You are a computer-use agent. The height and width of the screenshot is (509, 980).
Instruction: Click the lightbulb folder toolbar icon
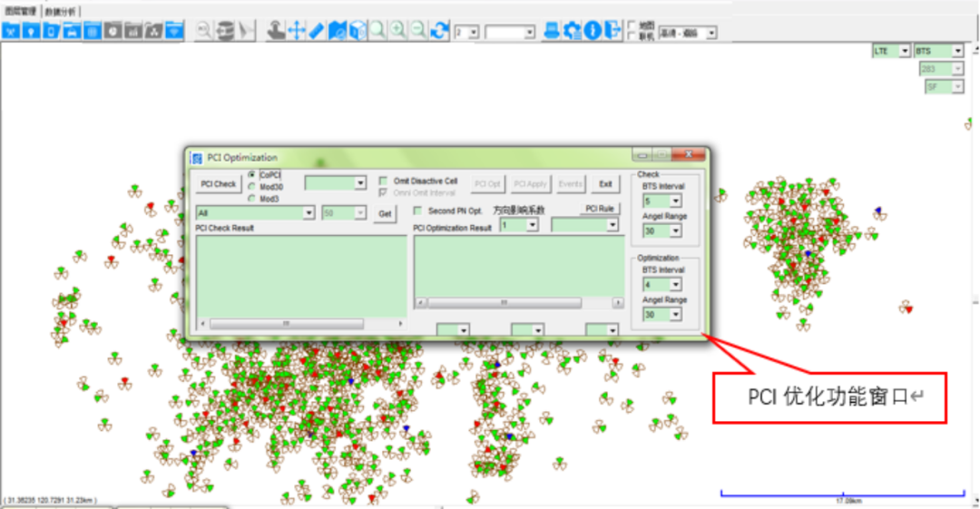(31, 30)
